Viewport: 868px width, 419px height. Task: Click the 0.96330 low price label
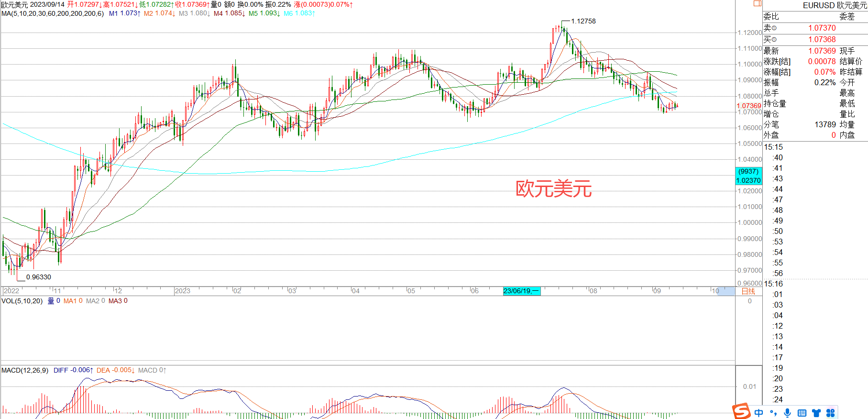(38, 277)
